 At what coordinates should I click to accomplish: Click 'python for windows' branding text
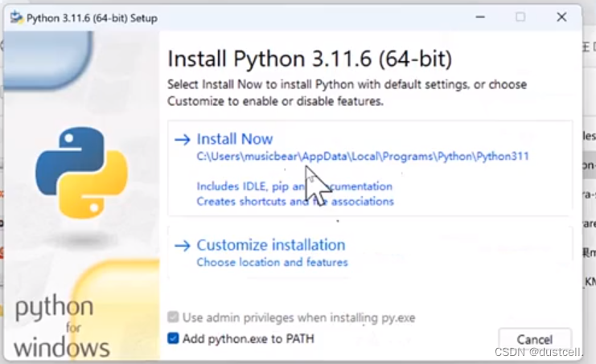(62, 327)
